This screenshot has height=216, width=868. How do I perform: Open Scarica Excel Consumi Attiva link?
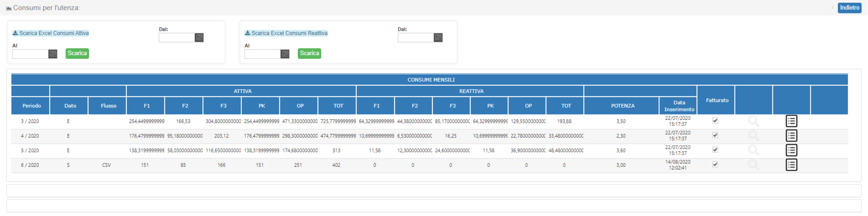[x=51, y=33]
